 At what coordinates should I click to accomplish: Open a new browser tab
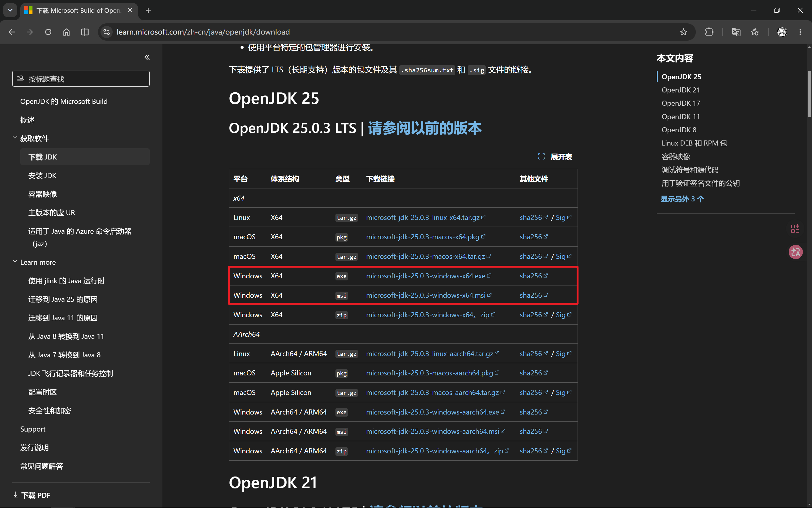tap(148, 10)
